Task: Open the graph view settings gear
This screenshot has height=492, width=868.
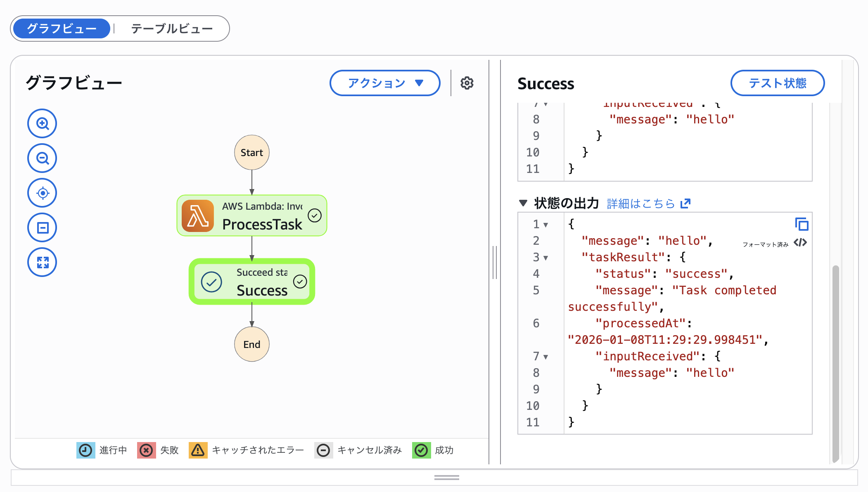Action: 467,83
